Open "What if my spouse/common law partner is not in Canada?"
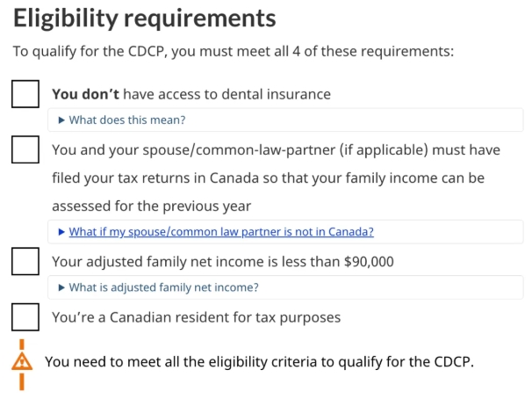 (x=221, y=232)
